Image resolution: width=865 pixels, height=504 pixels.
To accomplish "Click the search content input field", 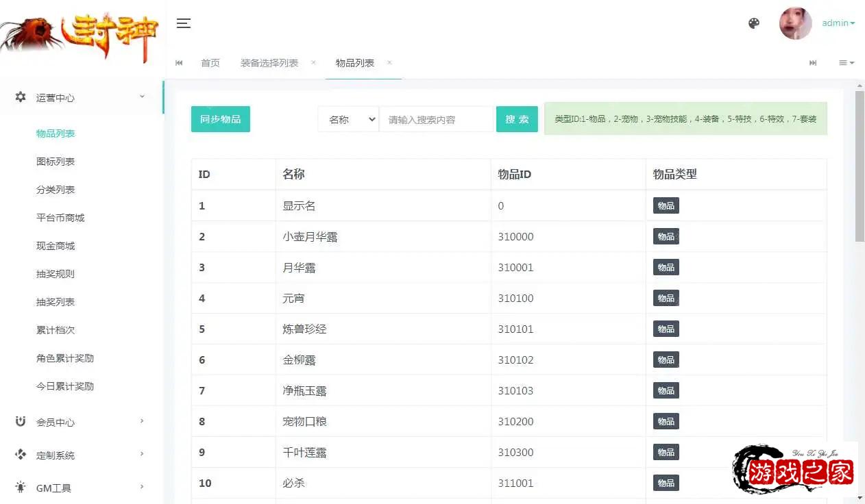I will tap(436, 119).
